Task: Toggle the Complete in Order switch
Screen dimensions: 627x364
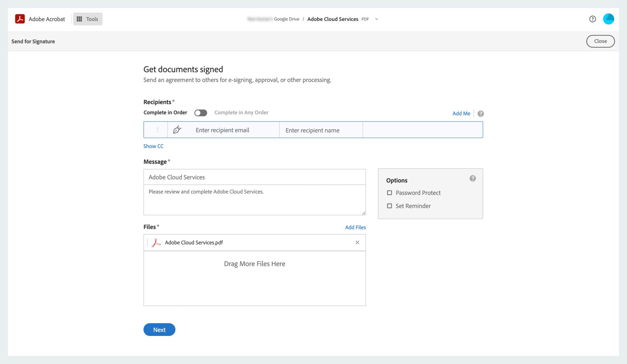Action: 200,112
